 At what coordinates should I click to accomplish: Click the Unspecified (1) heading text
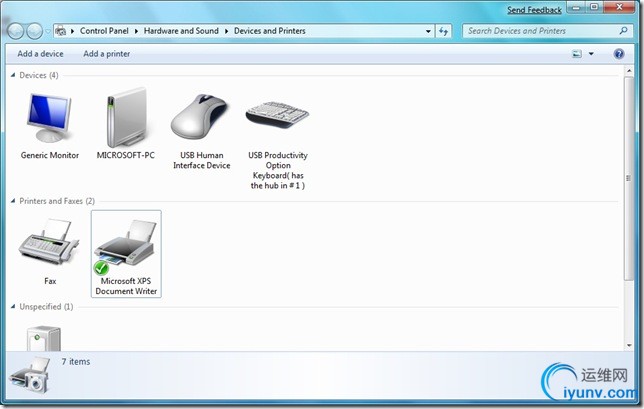pos(46,306)
